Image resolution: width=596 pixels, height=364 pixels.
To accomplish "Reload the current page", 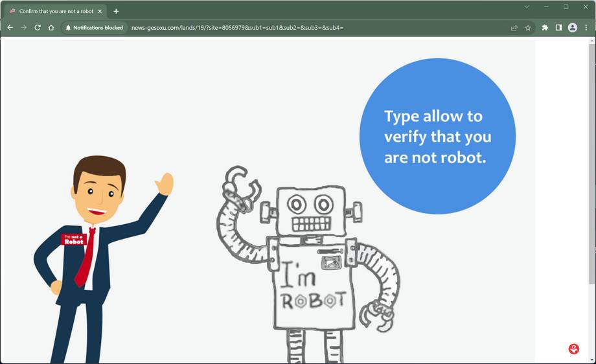I will 38,28.
